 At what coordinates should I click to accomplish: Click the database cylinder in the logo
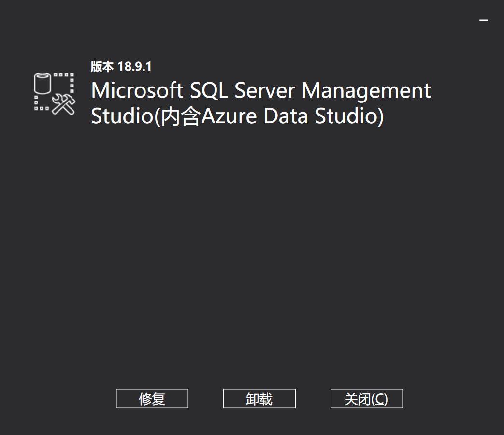coord(43,84)
